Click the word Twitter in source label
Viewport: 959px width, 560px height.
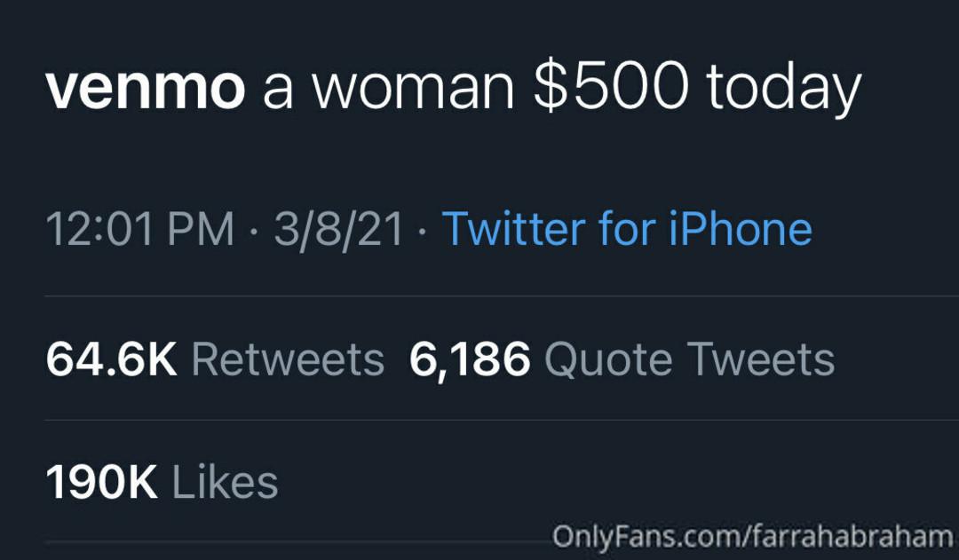514,229
